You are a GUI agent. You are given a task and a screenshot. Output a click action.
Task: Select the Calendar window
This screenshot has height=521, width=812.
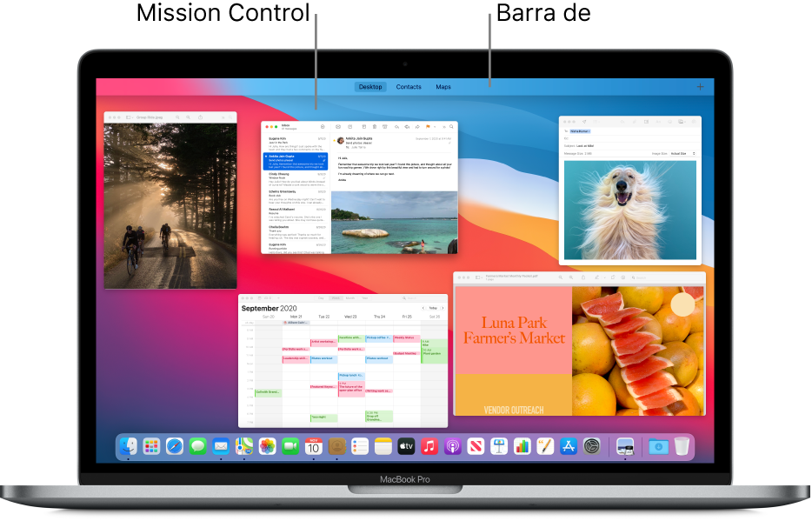(x=343, y=361)
